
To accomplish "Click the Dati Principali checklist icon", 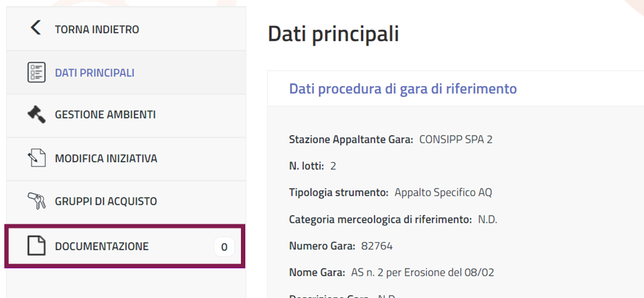I will [x=36, y=72].
